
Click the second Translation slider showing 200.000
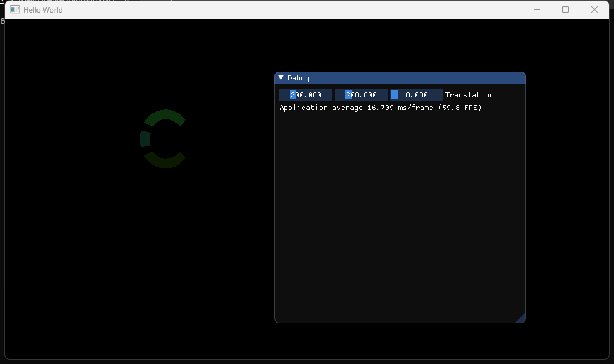361,95
